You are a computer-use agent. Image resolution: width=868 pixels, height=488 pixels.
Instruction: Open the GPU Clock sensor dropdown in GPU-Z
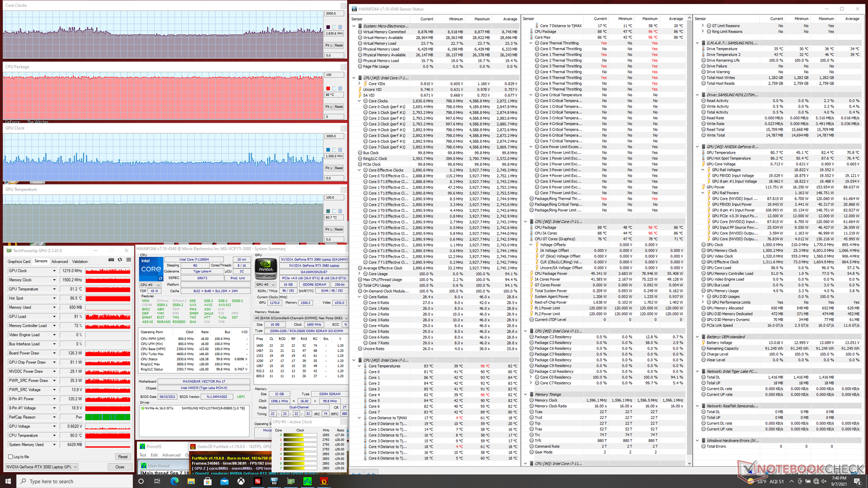54,271
